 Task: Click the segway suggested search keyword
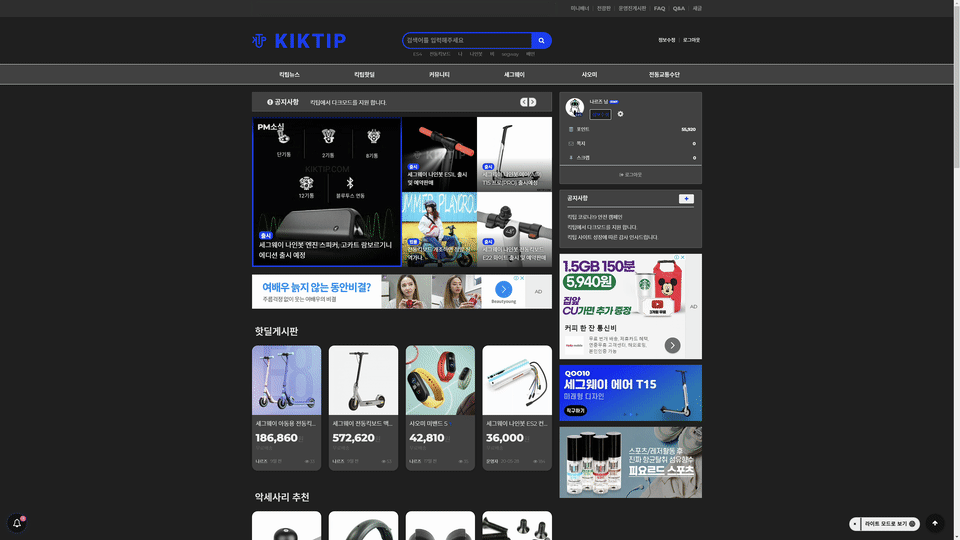pyautogui.click(x=510, y=54)
